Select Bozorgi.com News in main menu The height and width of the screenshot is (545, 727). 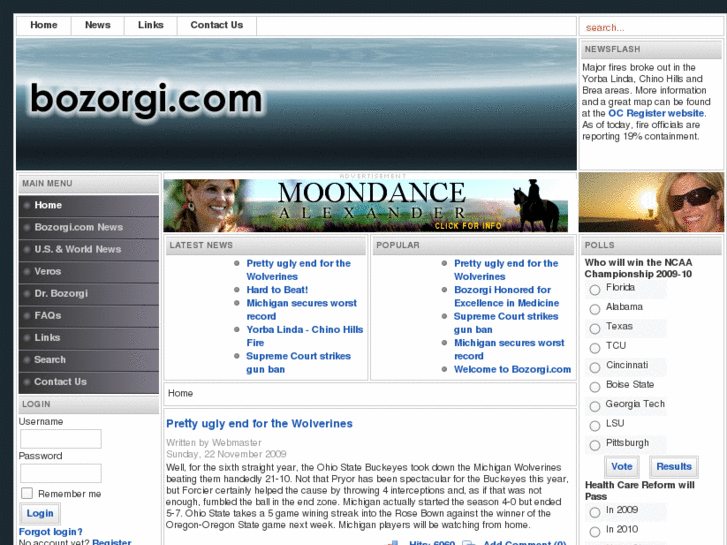point(89,227)
